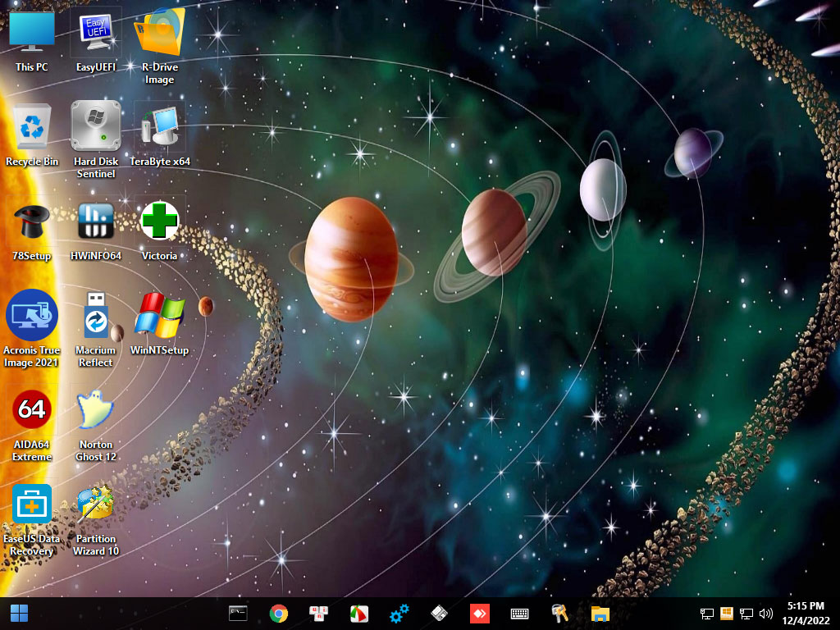The width and height of the screenshot is (840, 630).
Task: Select Hard Disk Sentinel shortcut
Action: [x=96, y=140]
